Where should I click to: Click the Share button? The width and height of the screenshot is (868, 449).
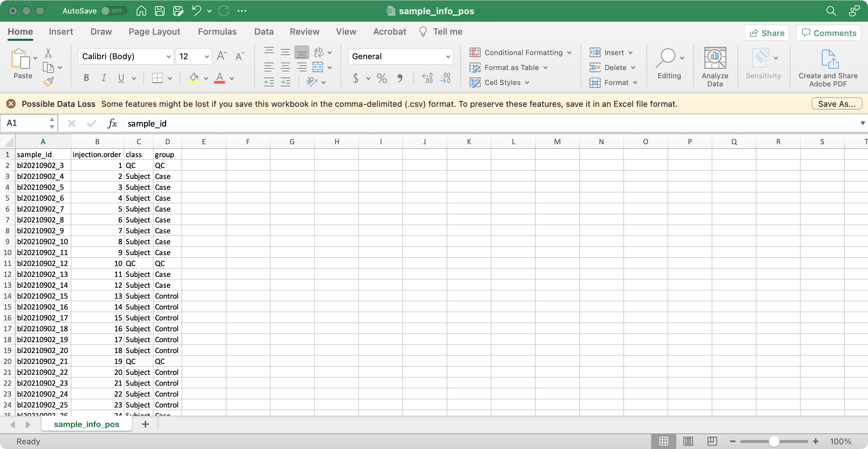pyautogui.click(x=766, y=33)
